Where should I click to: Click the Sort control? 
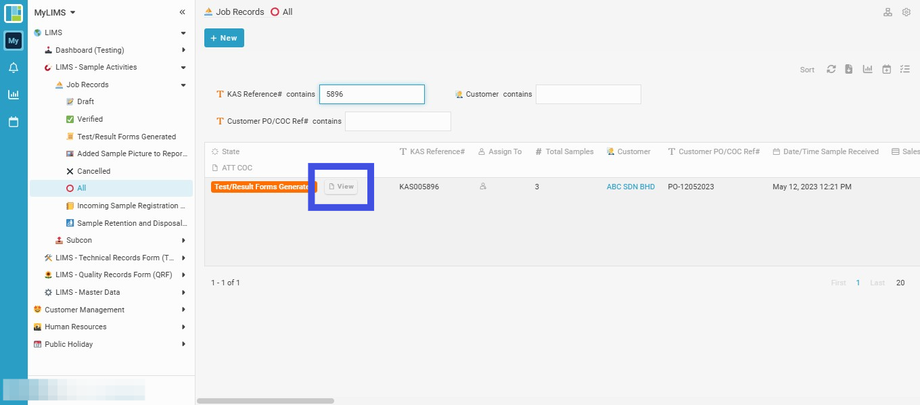pos(807,70)
